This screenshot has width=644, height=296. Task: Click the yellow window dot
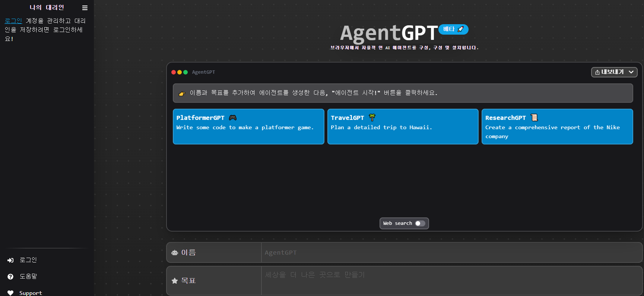point(180,72)
